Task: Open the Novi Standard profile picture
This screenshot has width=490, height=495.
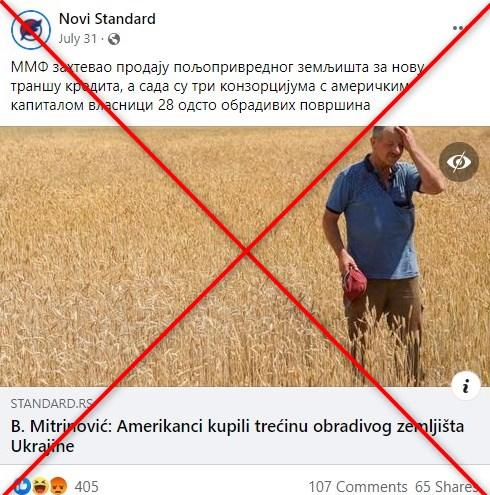Action: [x=31, y=30]
